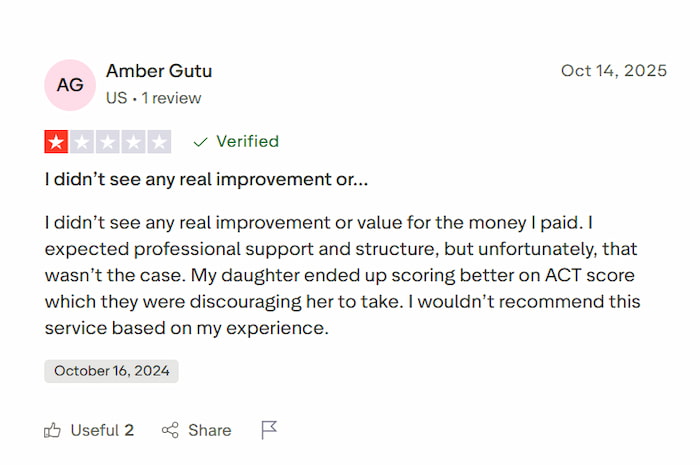Click the fourth gray star
This screenshot has height=465, width=700.
134,142
